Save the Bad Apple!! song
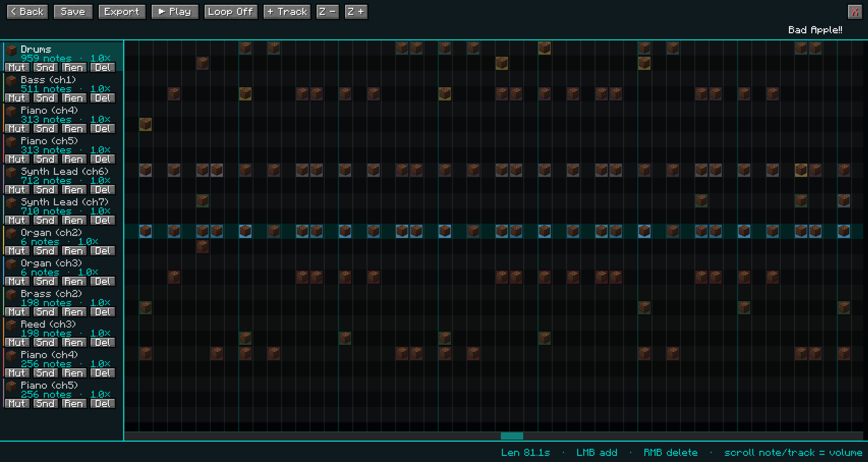 pos(73,12)
